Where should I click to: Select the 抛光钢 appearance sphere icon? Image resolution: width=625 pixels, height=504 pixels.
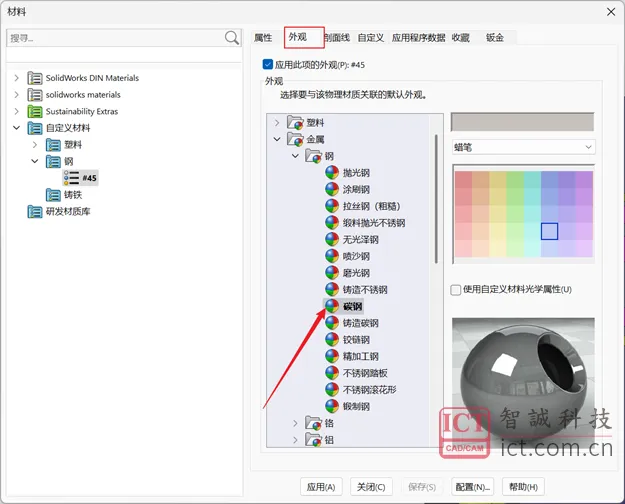(x=333, y=173)
